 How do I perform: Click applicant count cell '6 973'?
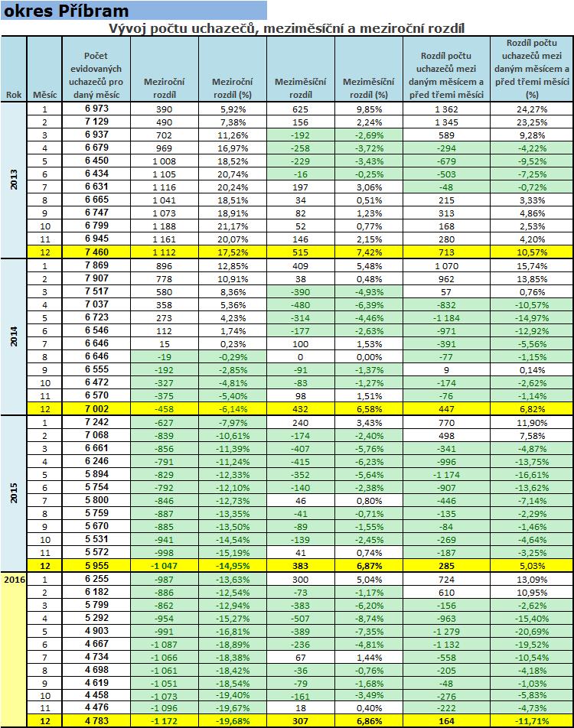coord(96,108)
